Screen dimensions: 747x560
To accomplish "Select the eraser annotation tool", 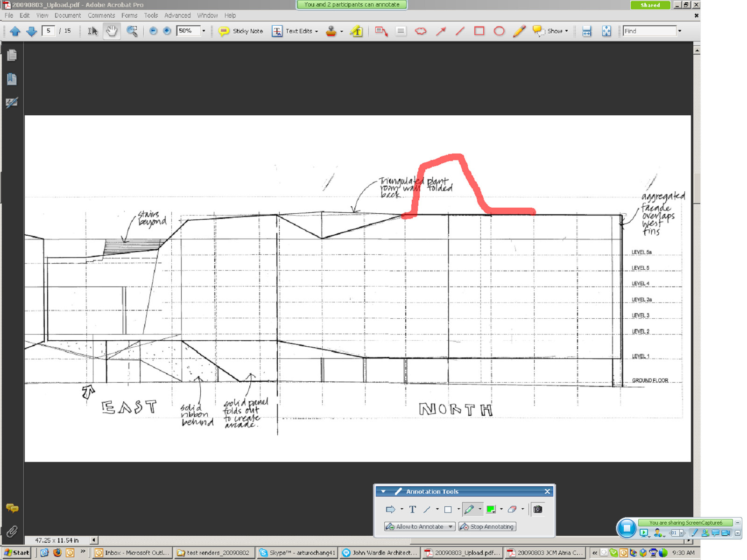I will point(512,510).
